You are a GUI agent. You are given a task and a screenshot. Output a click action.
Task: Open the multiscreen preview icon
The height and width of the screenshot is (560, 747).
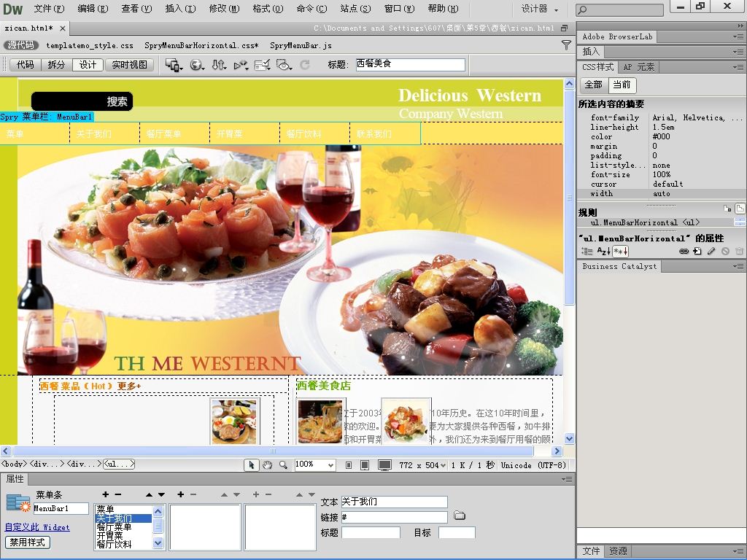[x=174, y=65]
